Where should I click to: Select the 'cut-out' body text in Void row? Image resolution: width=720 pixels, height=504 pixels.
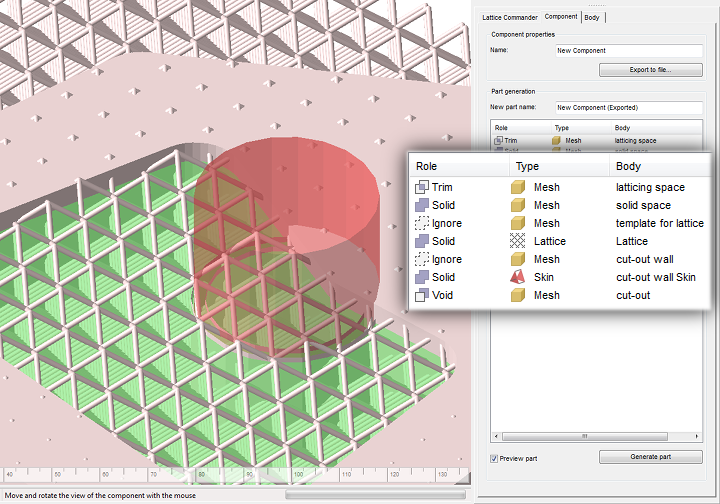point(633,295)
